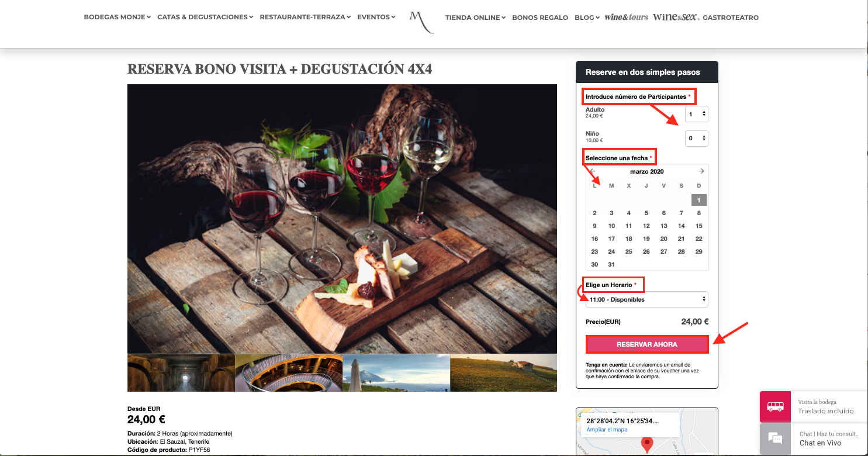Select the vineyard landscape thumbnail
This screenshot has height=456, width=868.
pyautogui.click(x=504, y=373)
